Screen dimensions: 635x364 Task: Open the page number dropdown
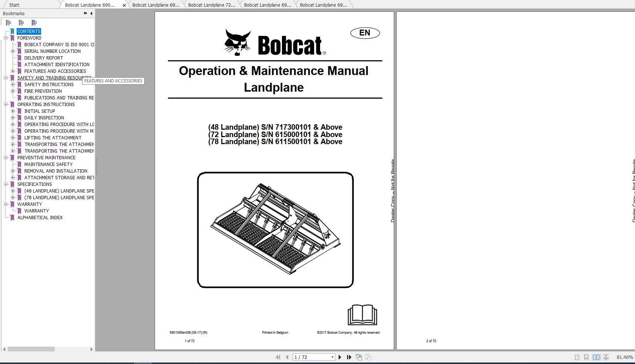point(332,357)
